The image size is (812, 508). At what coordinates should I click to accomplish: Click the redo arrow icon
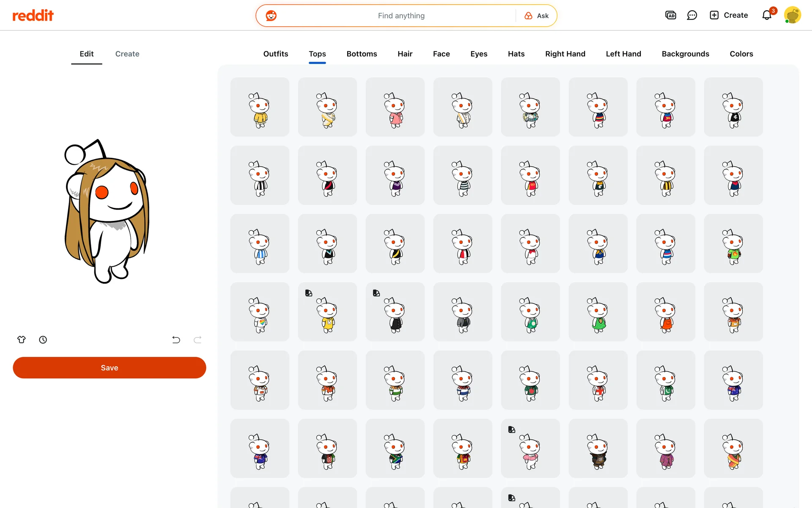[198, 340]
